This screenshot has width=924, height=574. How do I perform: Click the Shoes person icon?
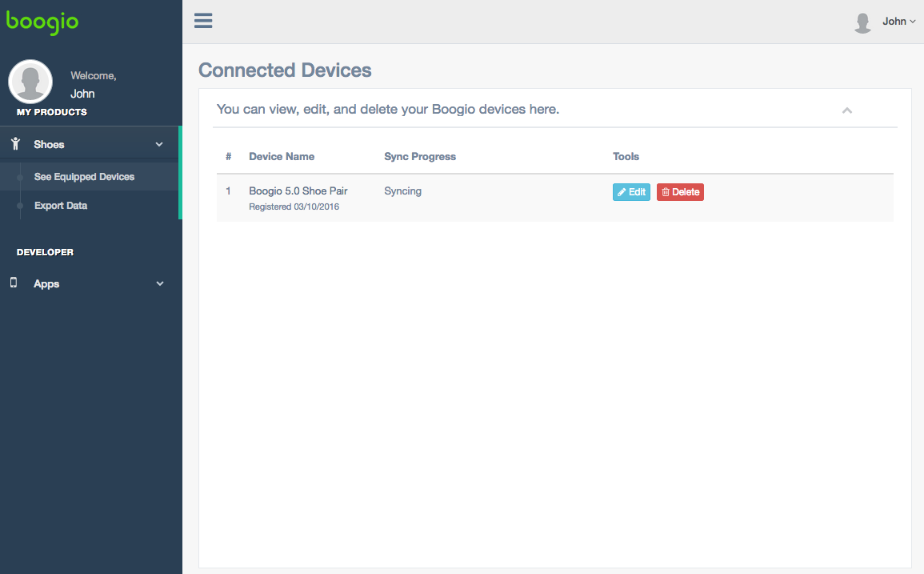coord(15,143)
